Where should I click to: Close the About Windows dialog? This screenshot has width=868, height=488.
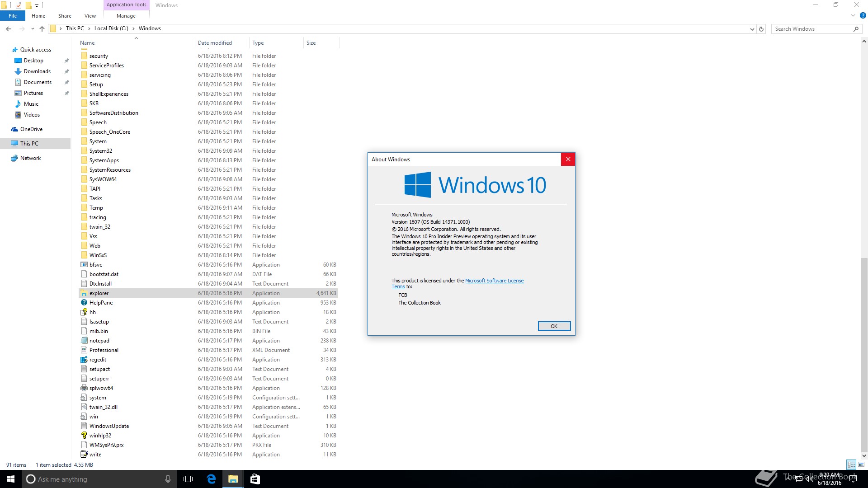click(568, 159)
